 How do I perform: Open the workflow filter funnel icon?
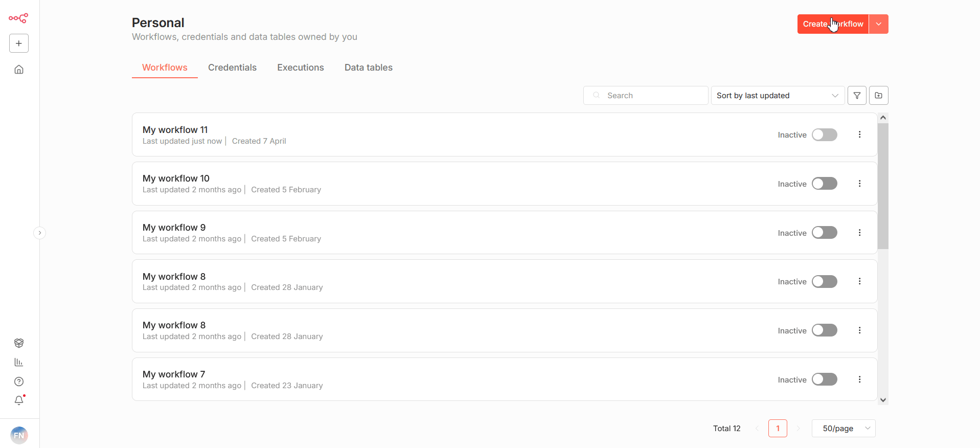[857, 96]
